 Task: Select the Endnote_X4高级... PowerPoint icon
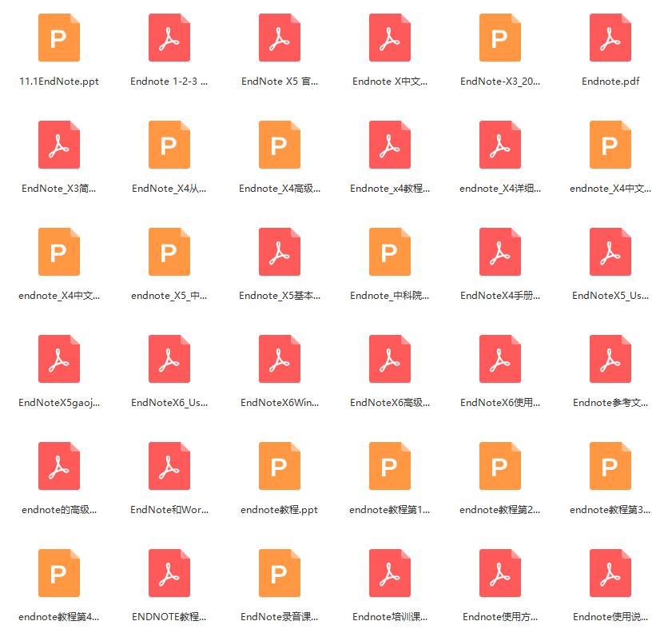coord(280,145)
